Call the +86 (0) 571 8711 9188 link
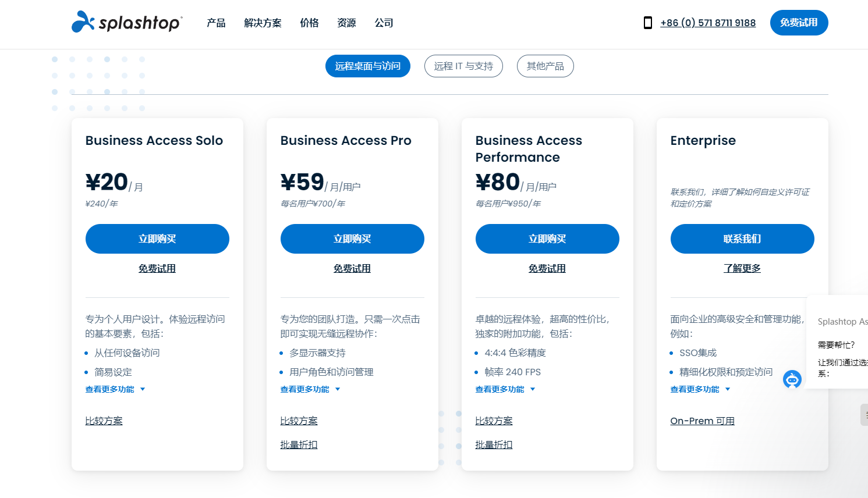This screenshot has height=498, width=868. click(708, 23)
